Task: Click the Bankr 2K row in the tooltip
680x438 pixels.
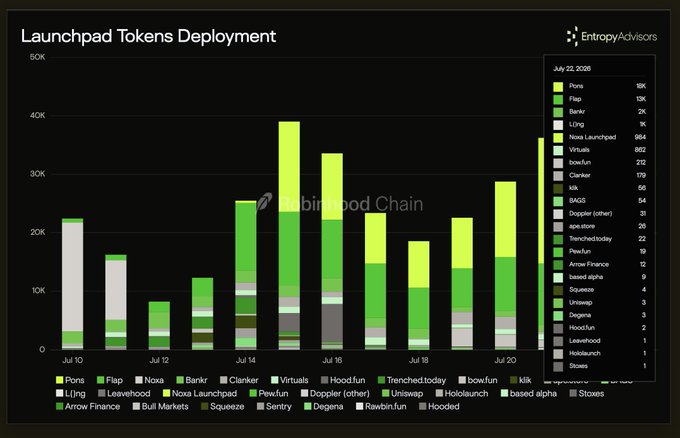Action: 600,111
